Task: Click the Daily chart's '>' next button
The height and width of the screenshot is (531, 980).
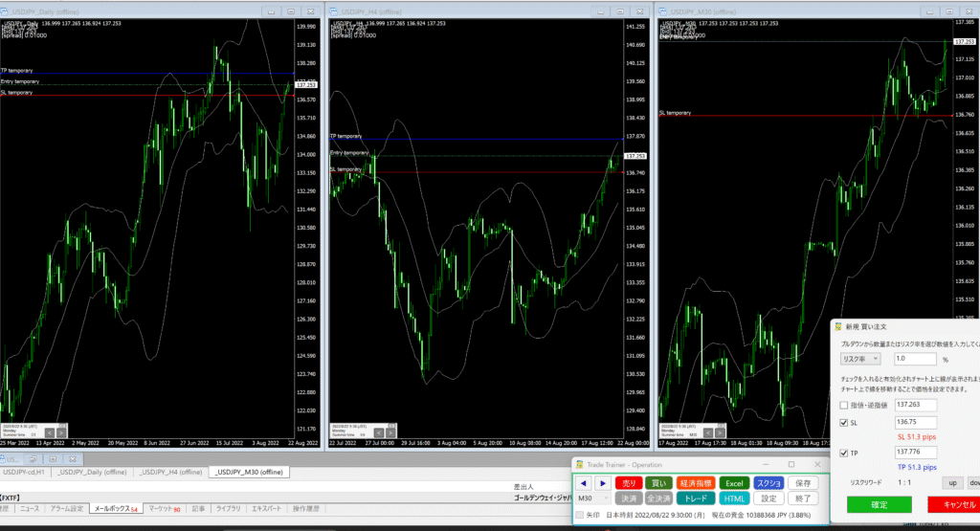Action: (x=61, y=432)
